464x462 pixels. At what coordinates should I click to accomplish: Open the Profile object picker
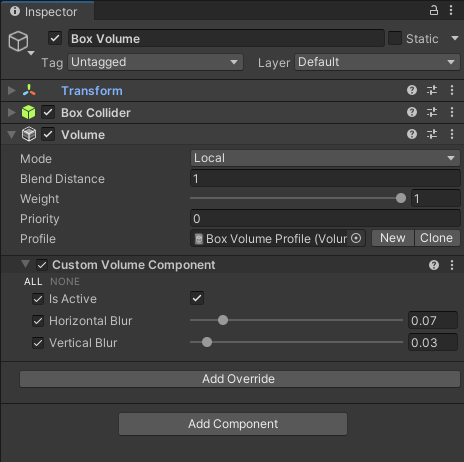[356, 238]
